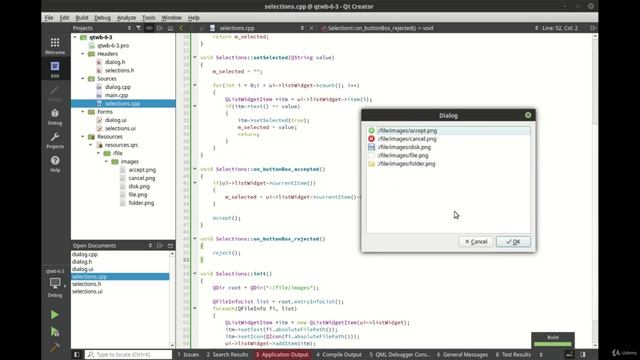Select accept.png item in Dialog list
The width and height of the screenshot is (640, 360).
[x=449, y=131]
